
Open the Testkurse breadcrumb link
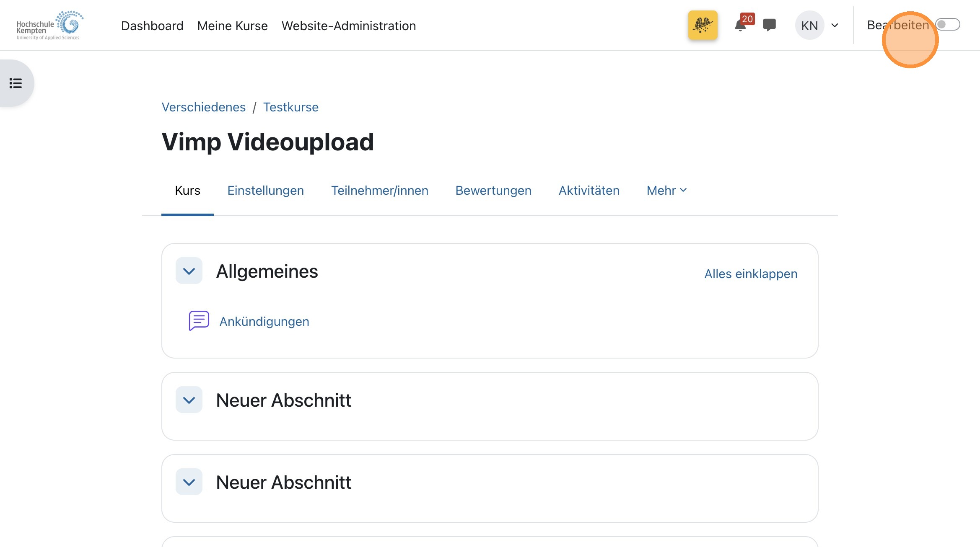pos(291,107)
